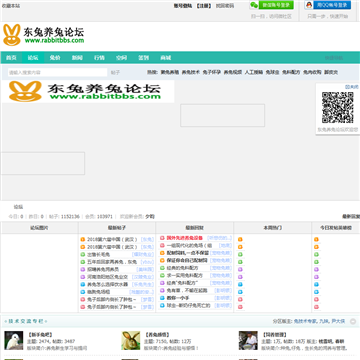Open the 【新手兔吧】 board title

[40, 334]
